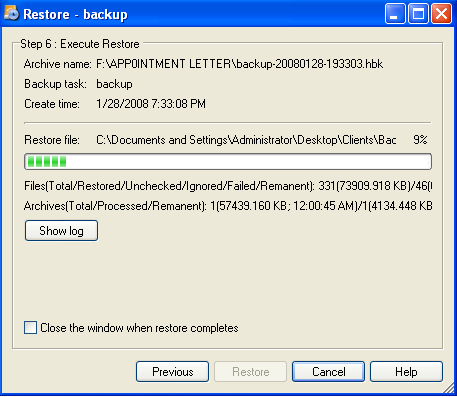Viewport: 457px width, 397px height.
Task: Click the archive path F:\APPOINTMENT LETTER text
Action: [240, 64]
